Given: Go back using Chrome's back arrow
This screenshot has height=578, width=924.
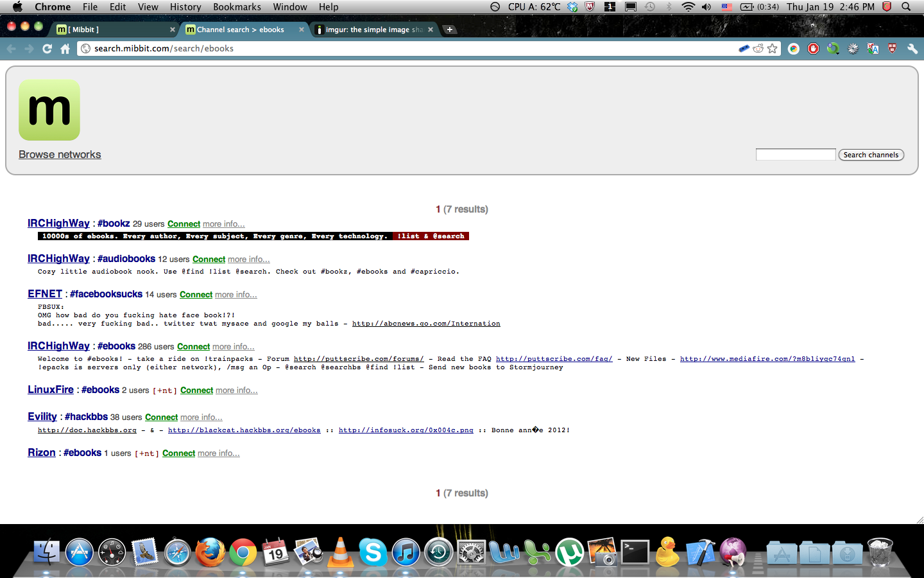Looking at the screenshot, I should click(11, 49).
